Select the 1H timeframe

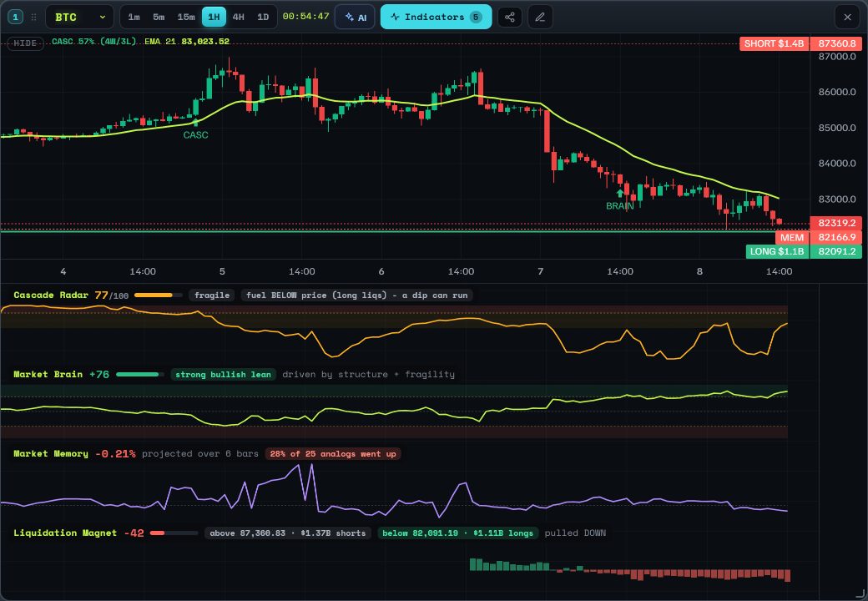click(214, 18)
